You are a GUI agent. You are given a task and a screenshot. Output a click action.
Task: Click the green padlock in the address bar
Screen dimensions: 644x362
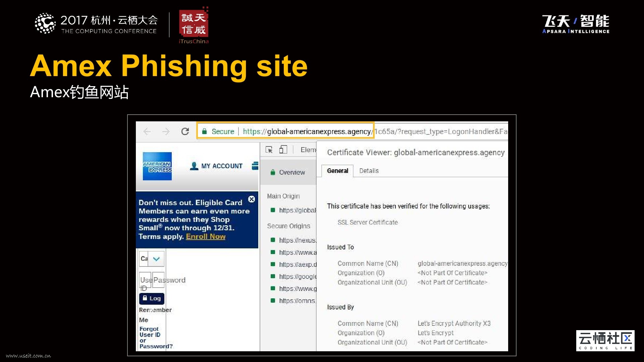[204, 131]
